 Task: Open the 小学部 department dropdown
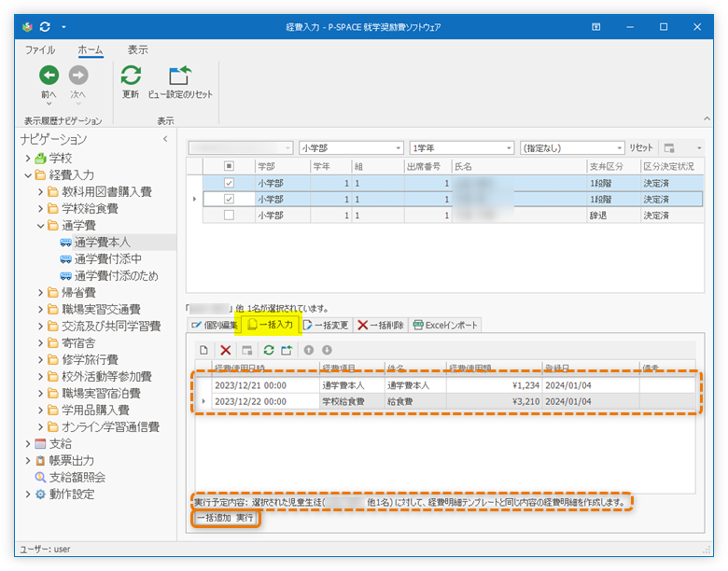351,148
